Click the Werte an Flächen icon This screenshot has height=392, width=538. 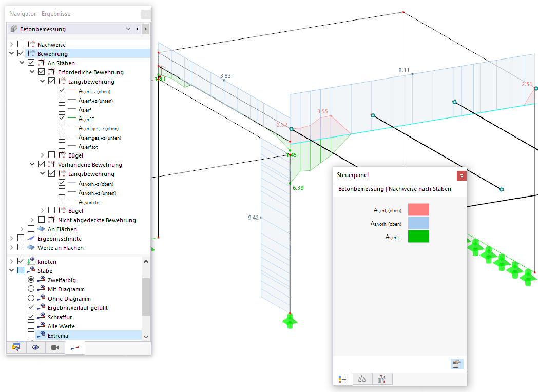31,247
